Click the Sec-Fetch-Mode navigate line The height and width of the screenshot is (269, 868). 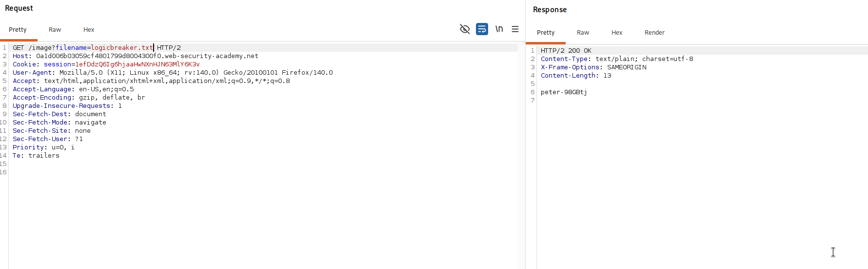tap(59, 123)
